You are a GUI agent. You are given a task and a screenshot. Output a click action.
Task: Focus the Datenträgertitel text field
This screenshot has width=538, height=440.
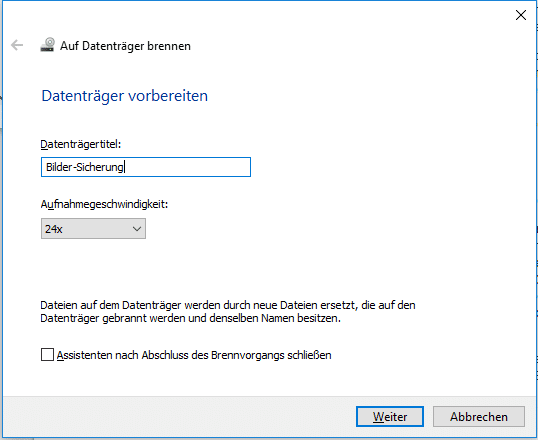(x=146, y=167)
